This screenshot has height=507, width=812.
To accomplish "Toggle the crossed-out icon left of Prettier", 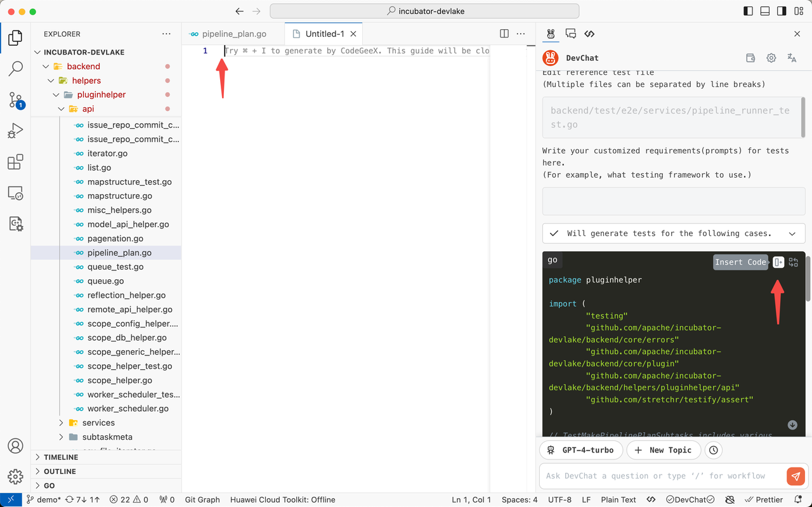I will pyautogui.click(x=730, y=499).
